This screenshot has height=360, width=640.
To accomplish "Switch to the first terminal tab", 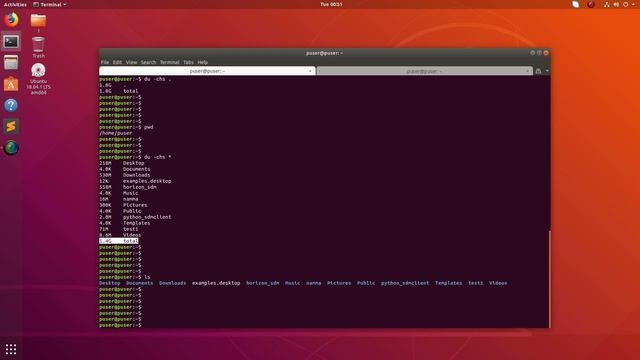I will (207, 71).
